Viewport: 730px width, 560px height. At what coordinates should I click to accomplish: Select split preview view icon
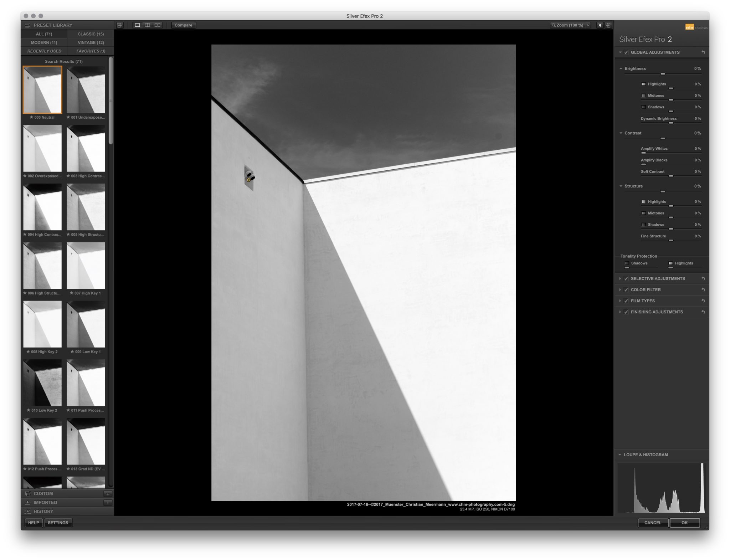pyautogui.click(x=147, y=25)
